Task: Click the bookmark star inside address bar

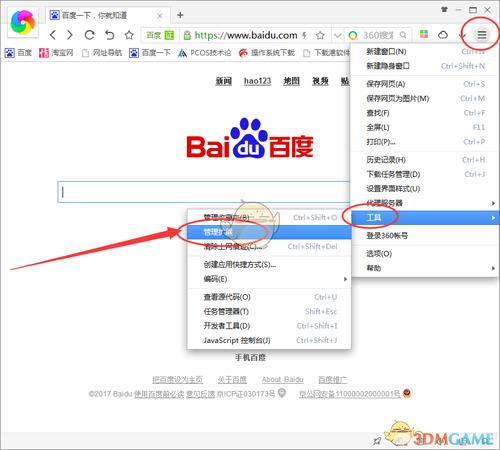Action: (x=320, y=35)
